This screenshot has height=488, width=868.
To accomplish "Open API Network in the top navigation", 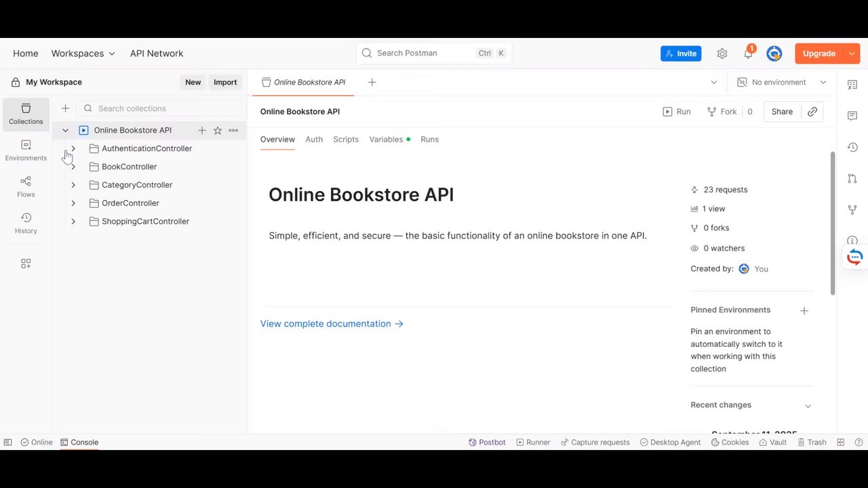I will (157, 54).
